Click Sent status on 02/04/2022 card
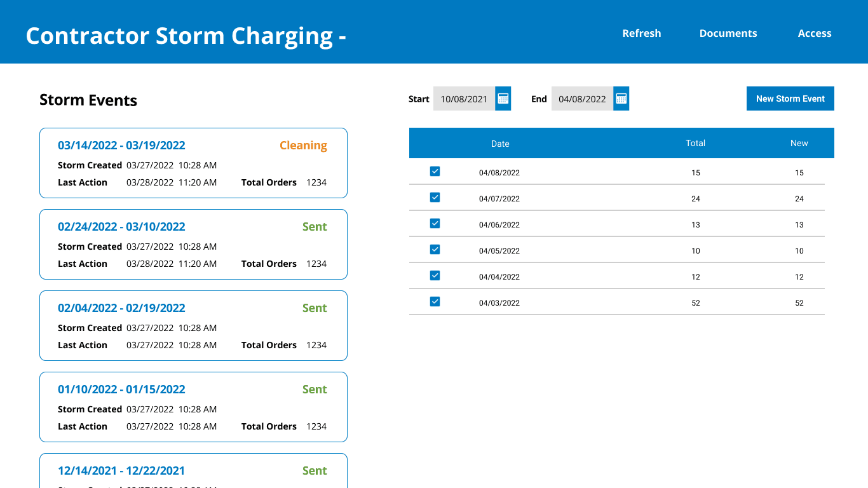Screen dimensions: 868x488 point(315,308)
